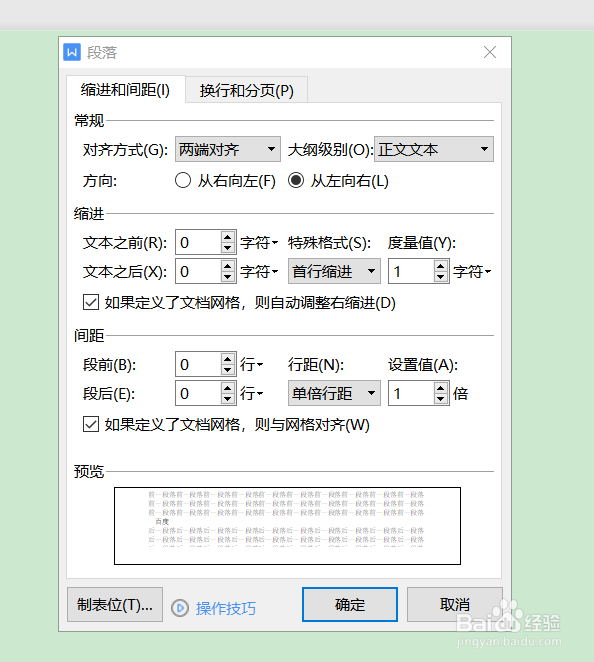Increase 设置值 with the up arrow
Image resolution: width=594 pixels, height=662 pixels.
point(441,388)
